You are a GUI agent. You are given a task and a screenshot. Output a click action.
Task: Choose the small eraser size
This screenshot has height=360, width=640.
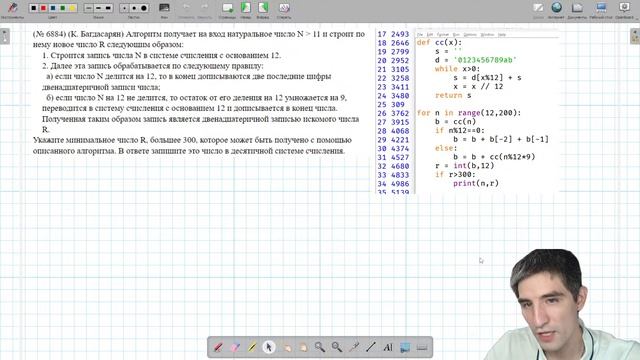coord(124,8)
